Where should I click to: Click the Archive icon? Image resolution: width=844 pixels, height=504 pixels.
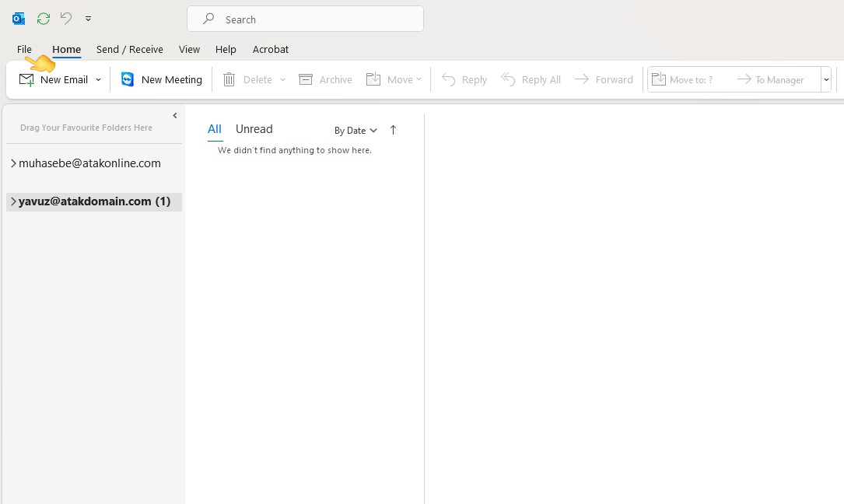click(x=305, y=79)
